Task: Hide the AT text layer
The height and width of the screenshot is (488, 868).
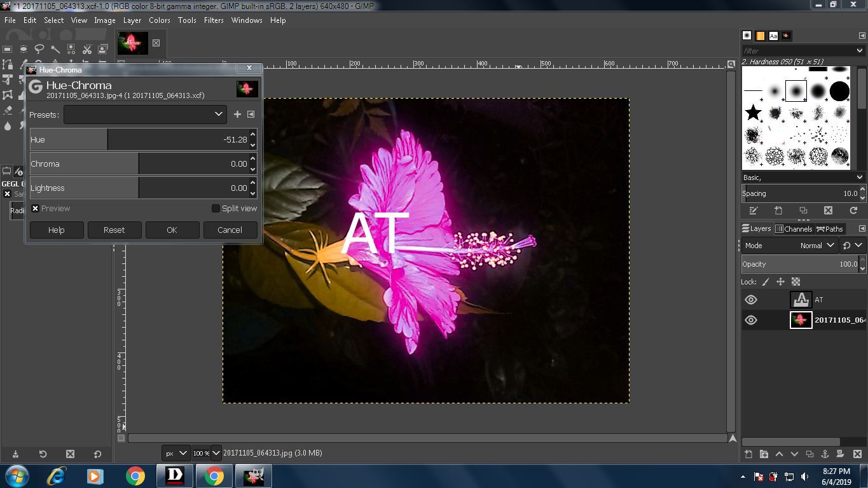Action: [x=751, y=300]
